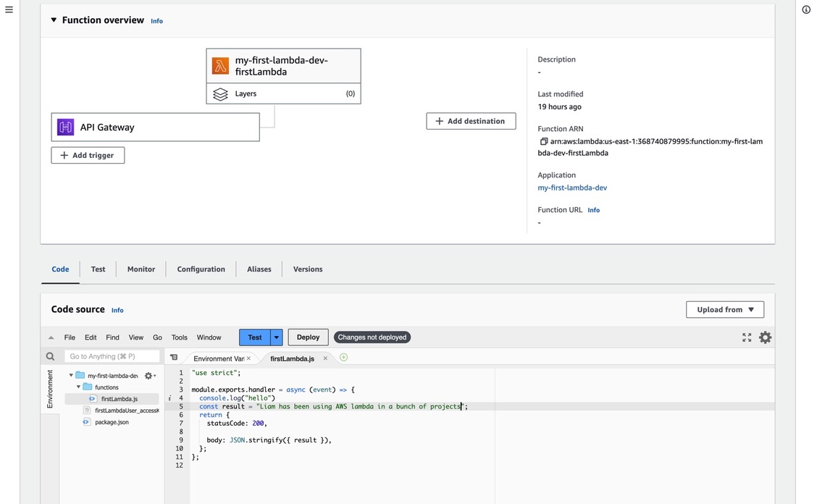The height and width of the screenshot is (504, 817).
Task: Deploy the code changes
Action: pyautogui.click(x=308, y=337)
